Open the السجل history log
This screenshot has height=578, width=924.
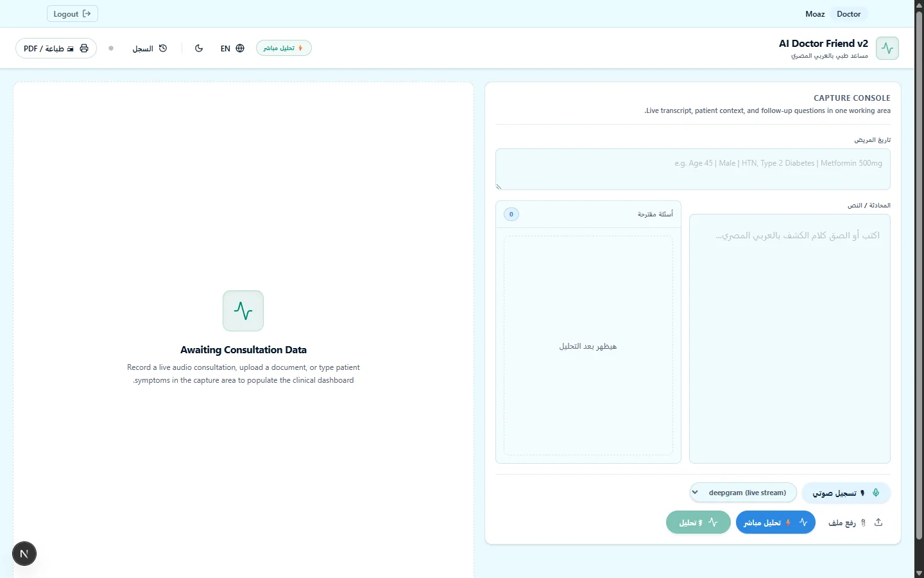tap(150, 48)
